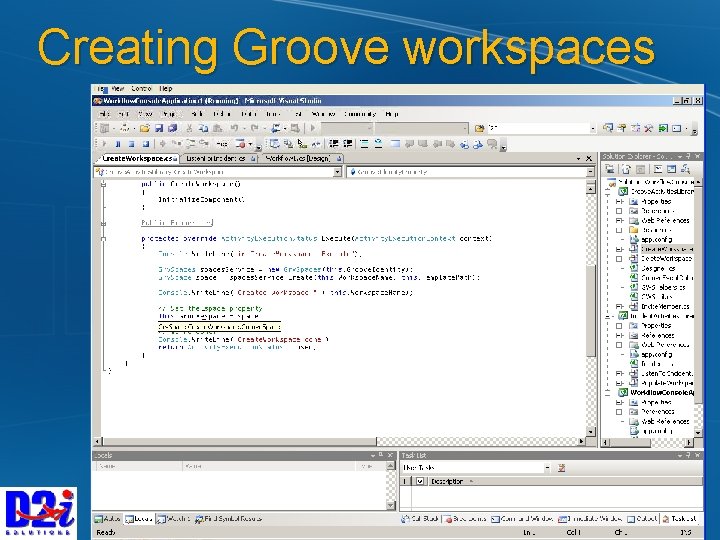
Task: Click the Save All icon
Action: (173, 129)
